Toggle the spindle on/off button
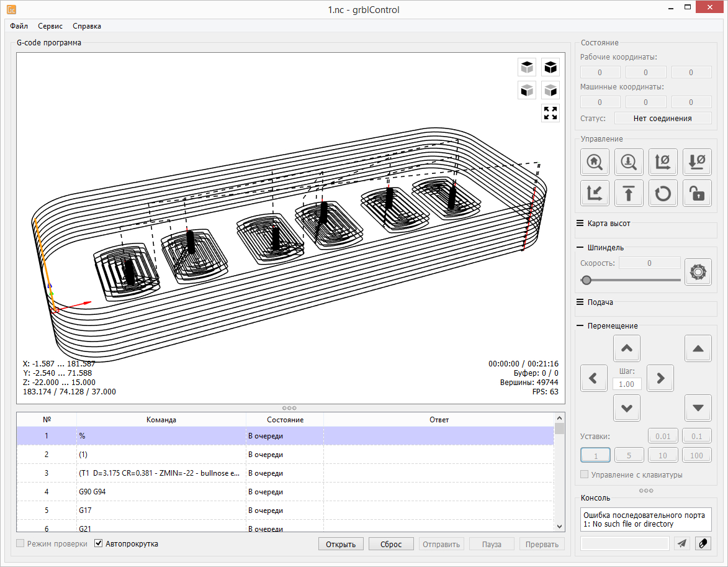728x567 pixels. 698,271
